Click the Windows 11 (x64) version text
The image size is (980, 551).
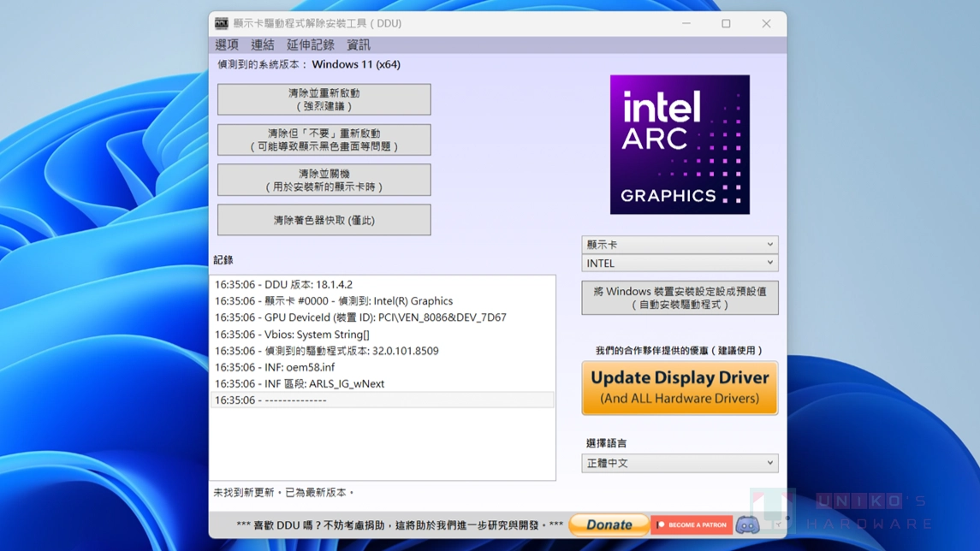tap(356, 64)
